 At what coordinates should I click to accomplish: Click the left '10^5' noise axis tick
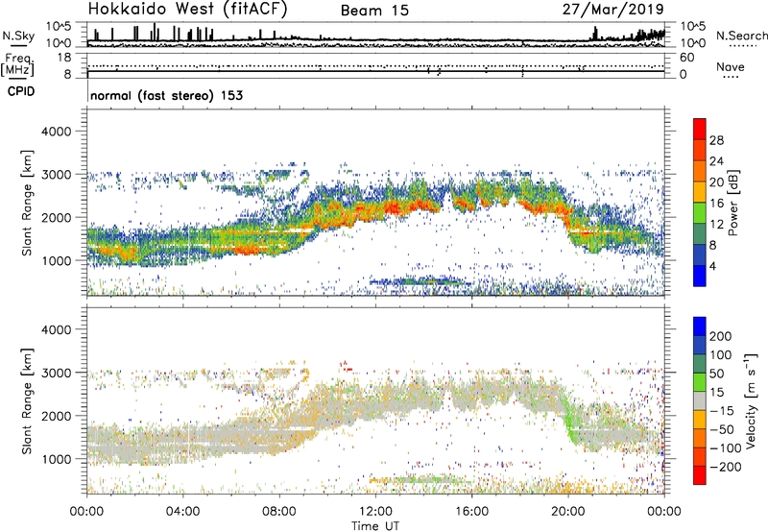[x=59, y=27]
